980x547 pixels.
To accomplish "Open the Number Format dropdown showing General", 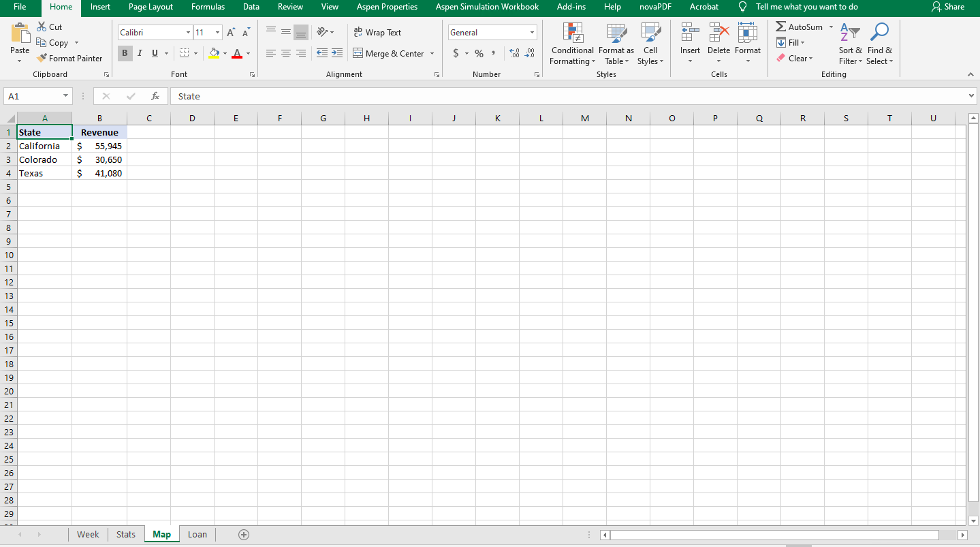I will tap(492, 32).
